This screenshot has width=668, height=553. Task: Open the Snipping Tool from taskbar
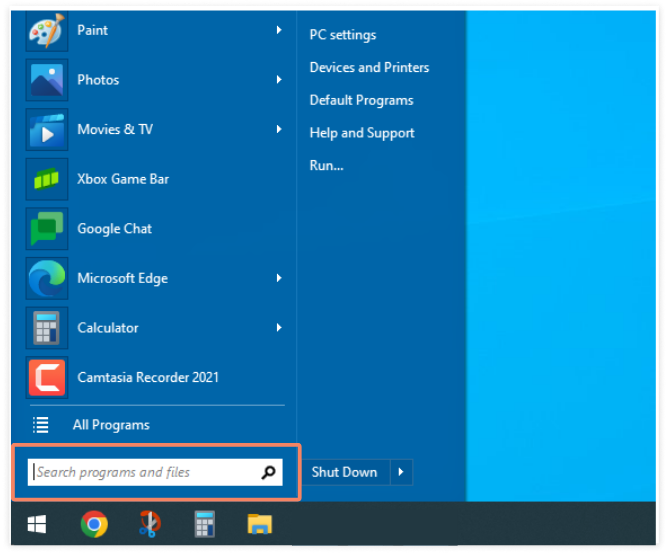pos(150,524)
